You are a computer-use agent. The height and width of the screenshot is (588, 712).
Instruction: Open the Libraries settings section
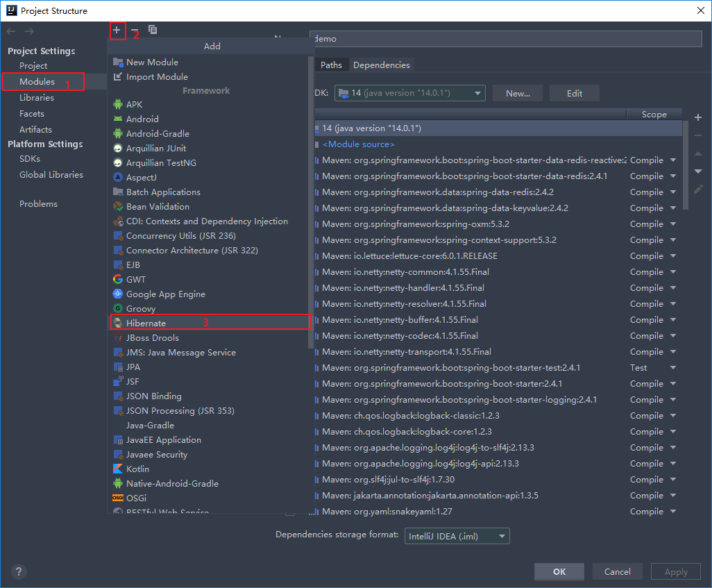tap(36, 98)
